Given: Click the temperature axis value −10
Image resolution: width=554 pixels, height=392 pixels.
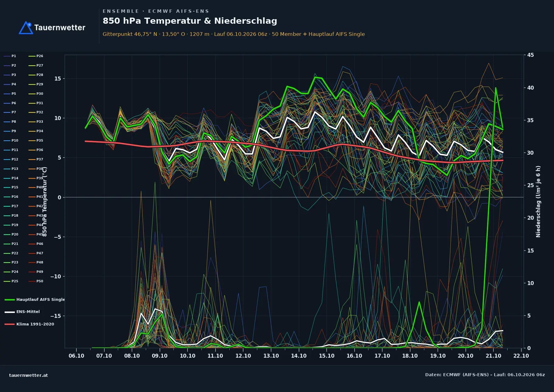Looking at the screenshot, I should (x=56, y=277).
